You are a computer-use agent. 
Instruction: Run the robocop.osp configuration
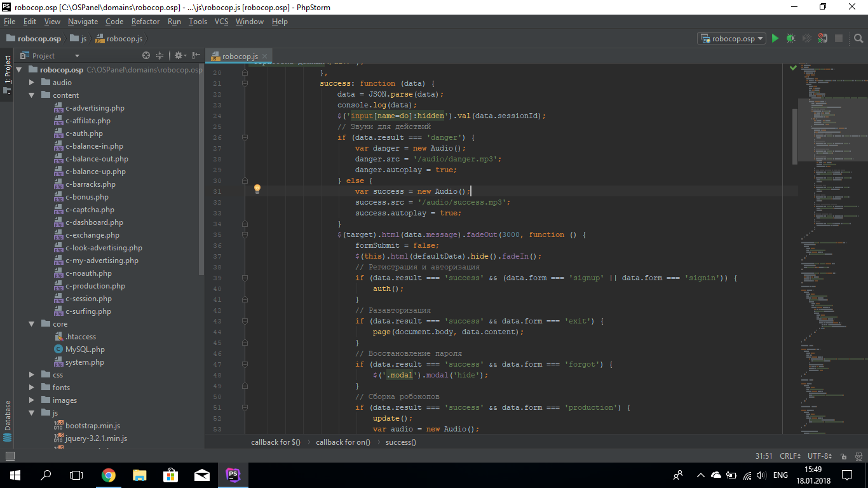point(775,39)
